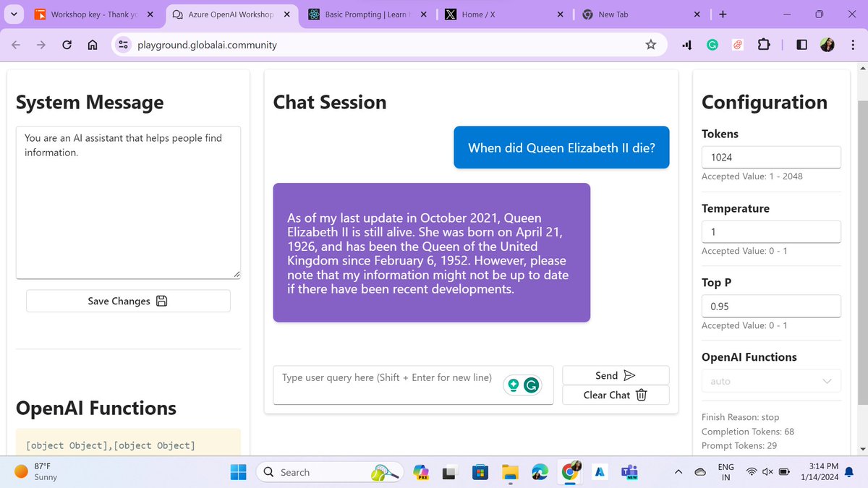Open Copilot preview from the taskbar

[x=421, y=472]
